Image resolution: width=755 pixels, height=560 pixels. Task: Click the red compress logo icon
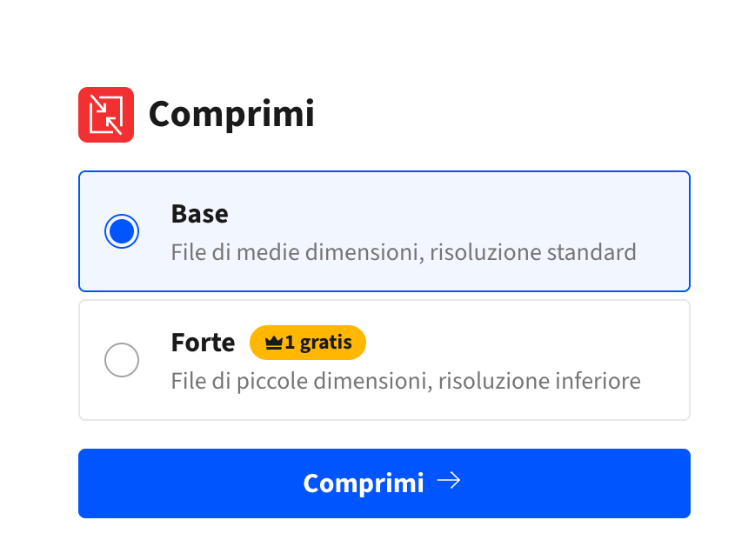[x=106, y=115]
